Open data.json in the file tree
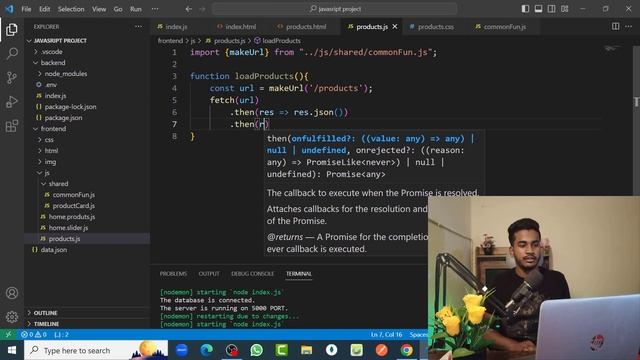The width and height of the screenshot is (640, 360). pos(87,249)
